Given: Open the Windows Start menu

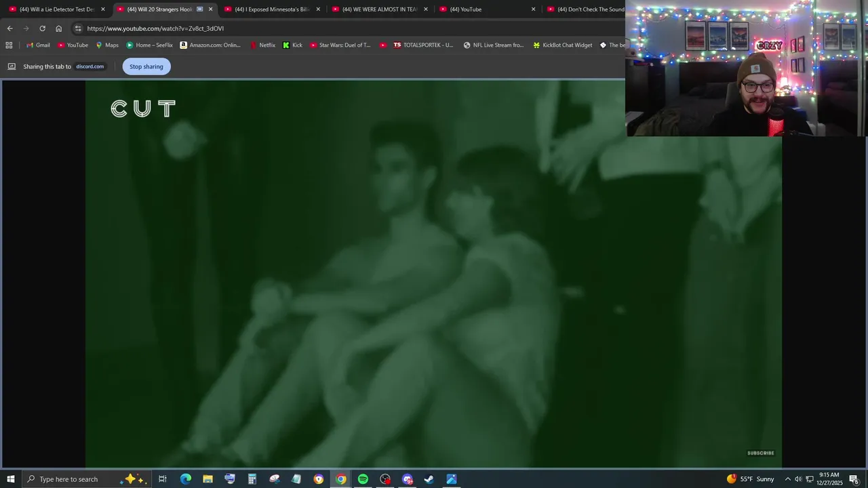Looking at the screenshot, I should tap(10, 479).
